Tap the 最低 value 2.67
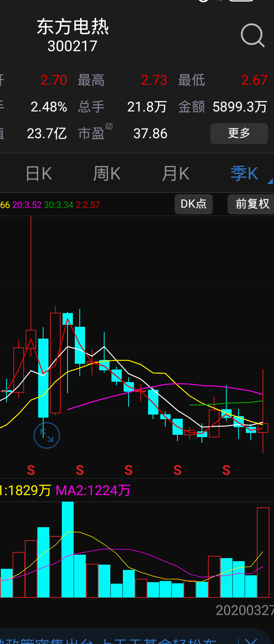The width and height of the screenshot is (274, 644). pos(255,80)
